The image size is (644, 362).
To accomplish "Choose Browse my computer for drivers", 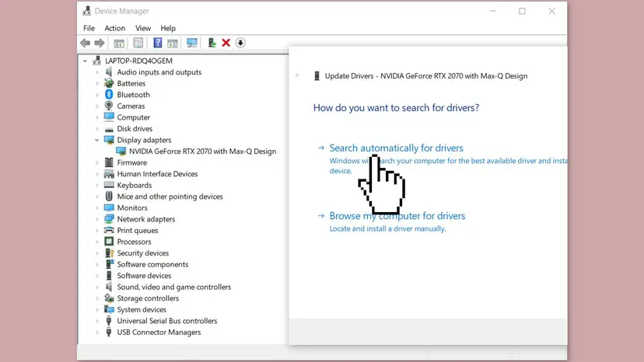I will click(x=397, y=216).
